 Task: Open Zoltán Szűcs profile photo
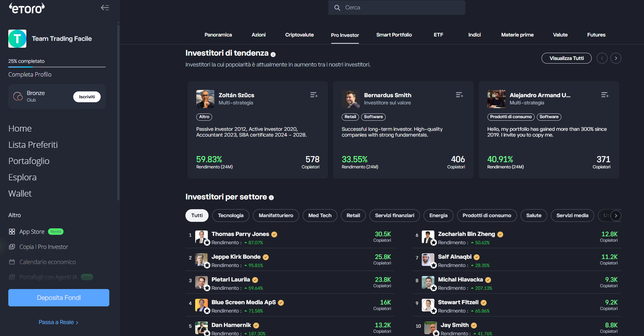(205, 99)
